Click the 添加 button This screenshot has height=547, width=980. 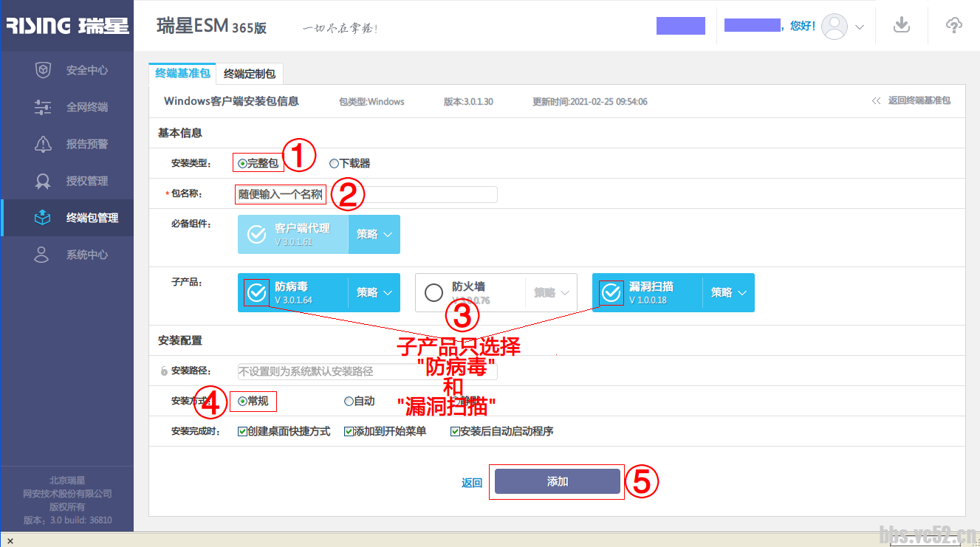coord(558,481)
